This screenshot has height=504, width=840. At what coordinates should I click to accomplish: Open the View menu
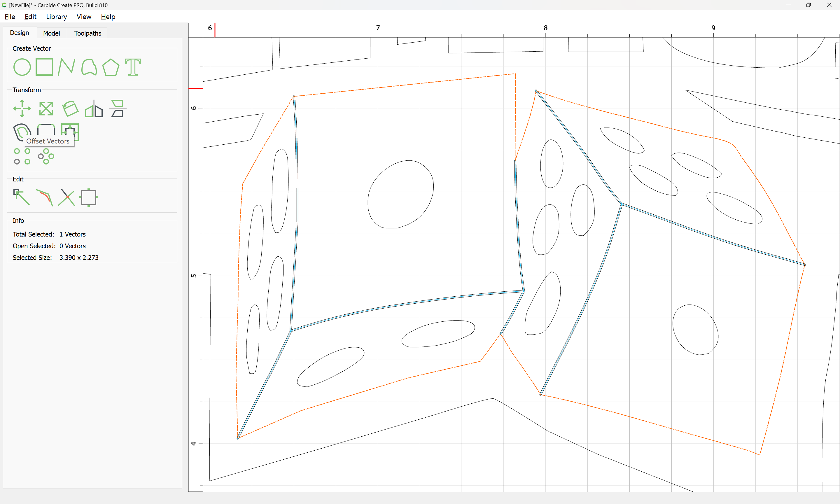point(84,17)
